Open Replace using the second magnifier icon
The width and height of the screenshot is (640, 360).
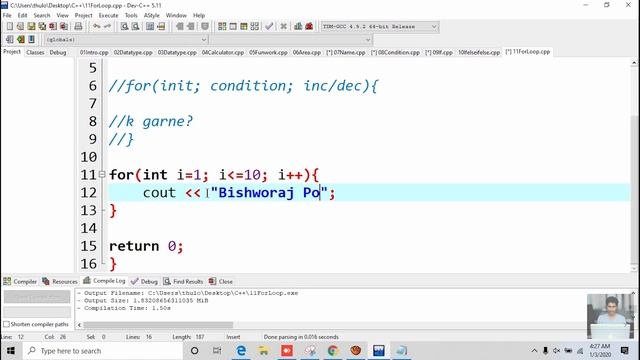click(136, 27)
